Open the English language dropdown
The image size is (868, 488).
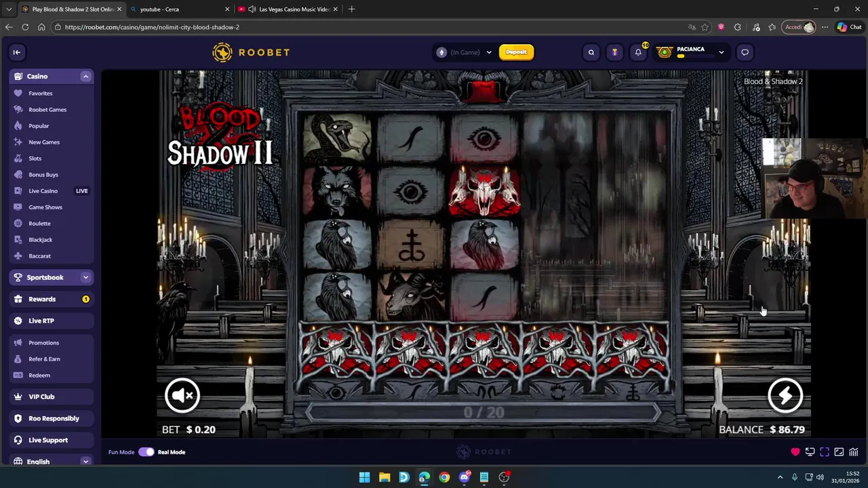click(x=52, y=462)
